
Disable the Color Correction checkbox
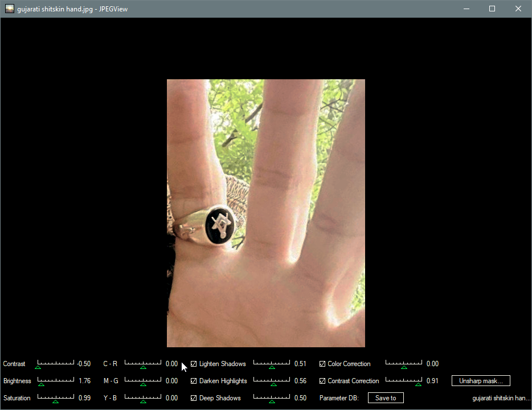pyautogui.click(x=322, y=364)
